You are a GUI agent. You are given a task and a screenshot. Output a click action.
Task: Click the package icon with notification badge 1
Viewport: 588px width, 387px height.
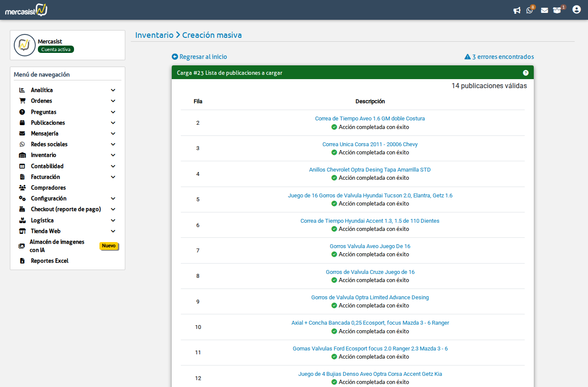pyautogui.click(x=558, y=10)
